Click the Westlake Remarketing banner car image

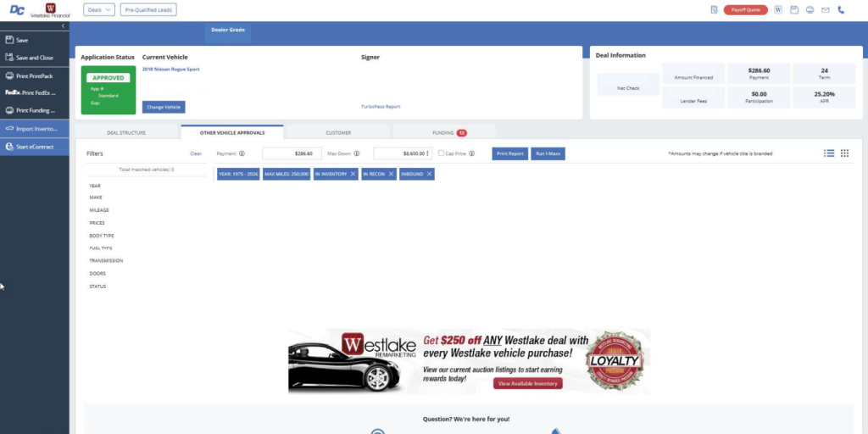(343, 366)
